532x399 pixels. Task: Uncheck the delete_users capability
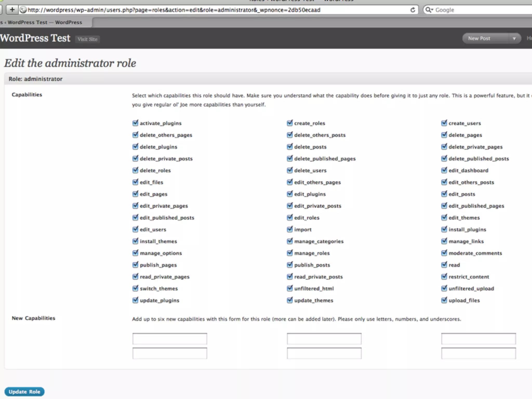pos(290,170)
